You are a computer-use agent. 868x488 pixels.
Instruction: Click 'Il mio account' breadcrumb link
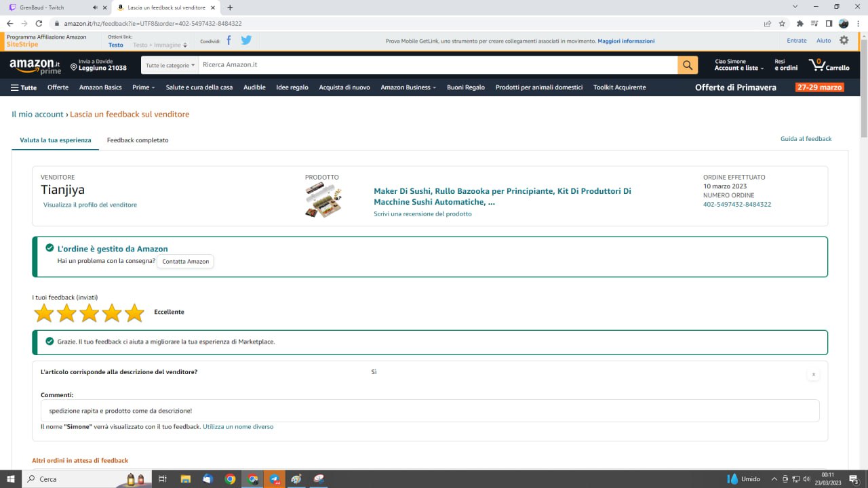pyautogui.click(x=37, y=115)
